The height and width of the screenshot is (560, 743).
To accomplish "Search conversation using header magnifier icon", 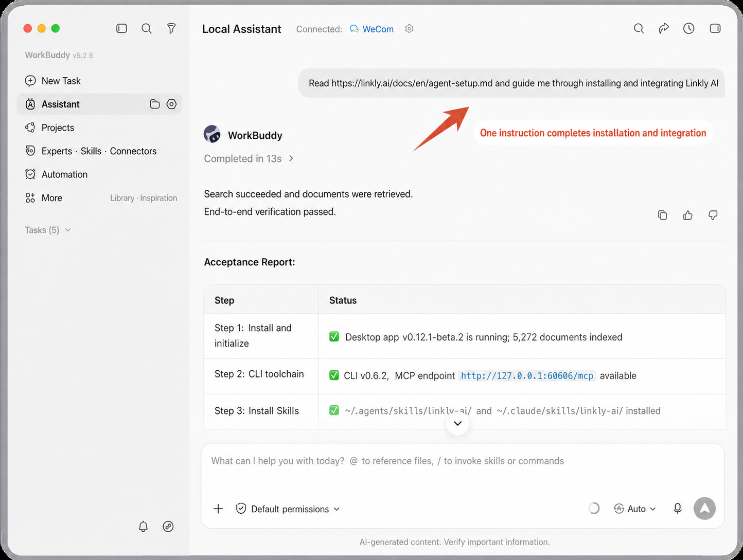I will coord(639,29).
